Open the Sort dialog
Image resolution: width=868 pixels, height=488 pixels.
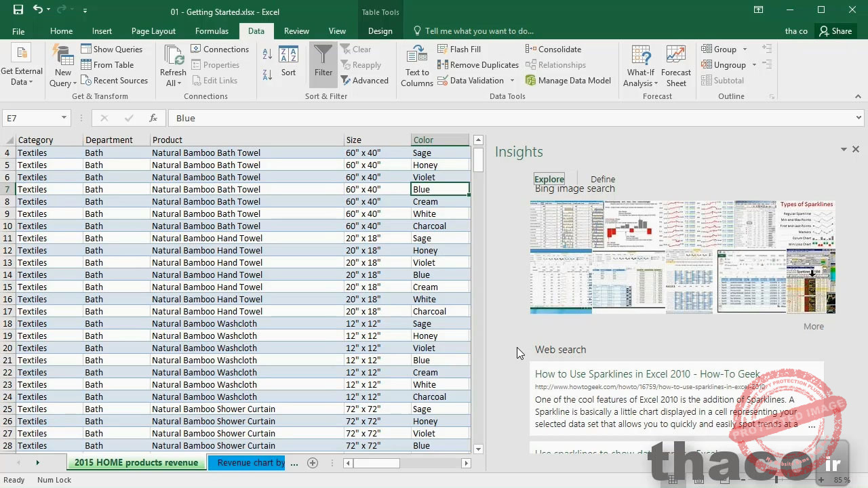point(288,62)
